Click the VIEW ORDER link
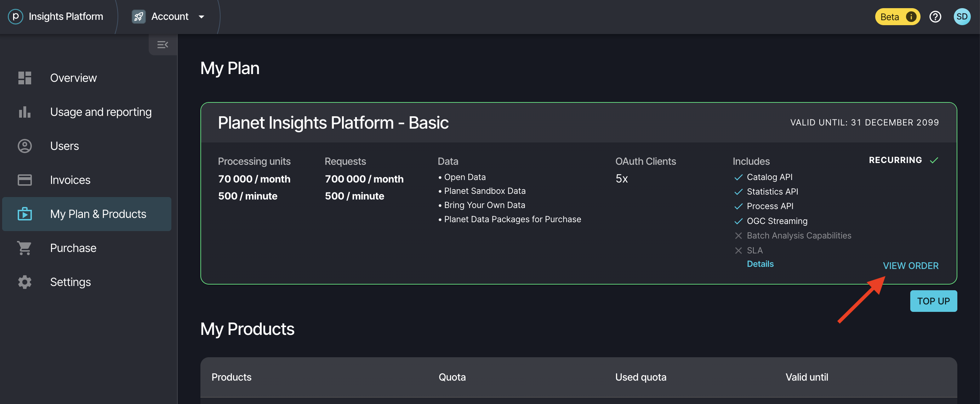This screenshot has height=404, width=980. 910,265
